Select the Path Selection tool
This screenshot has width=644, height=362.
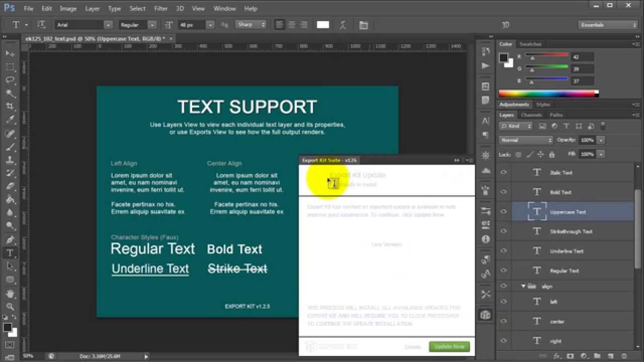pyautogui.click(x=10, y=266)
